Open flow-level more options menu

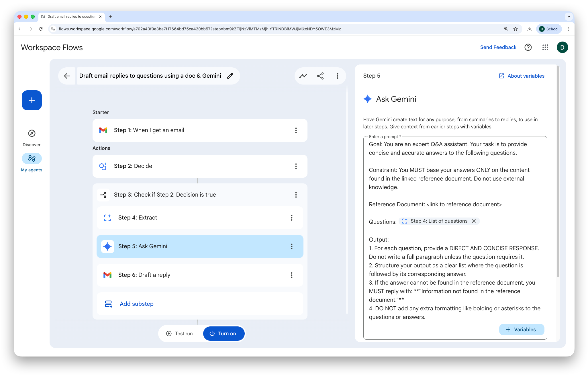click(x=338, y=76)
